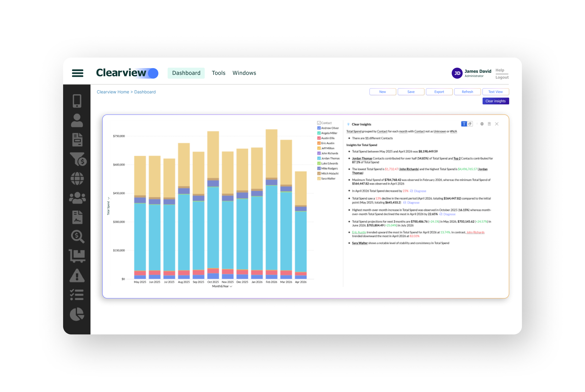Click the document copy icon in insights panel
The height and width of the screenshot is (392, 585).
tap(489, 124)
